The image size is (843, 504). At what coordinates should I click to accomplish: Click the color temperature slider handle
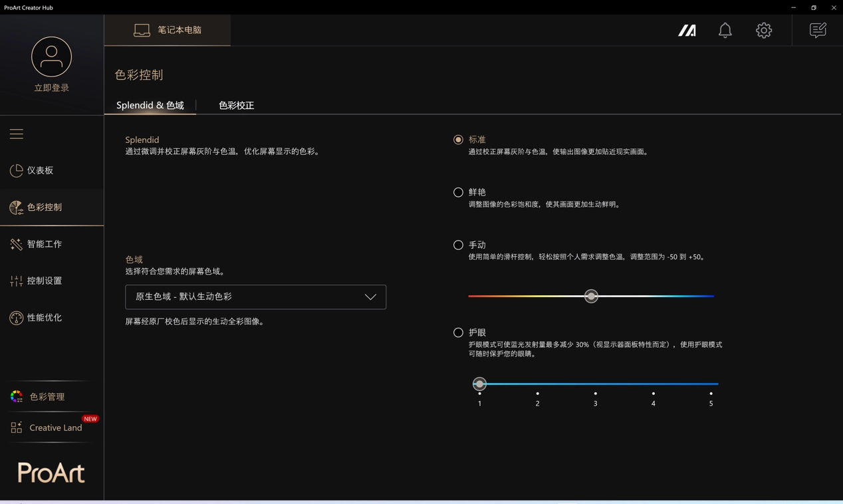click(591, 297)
